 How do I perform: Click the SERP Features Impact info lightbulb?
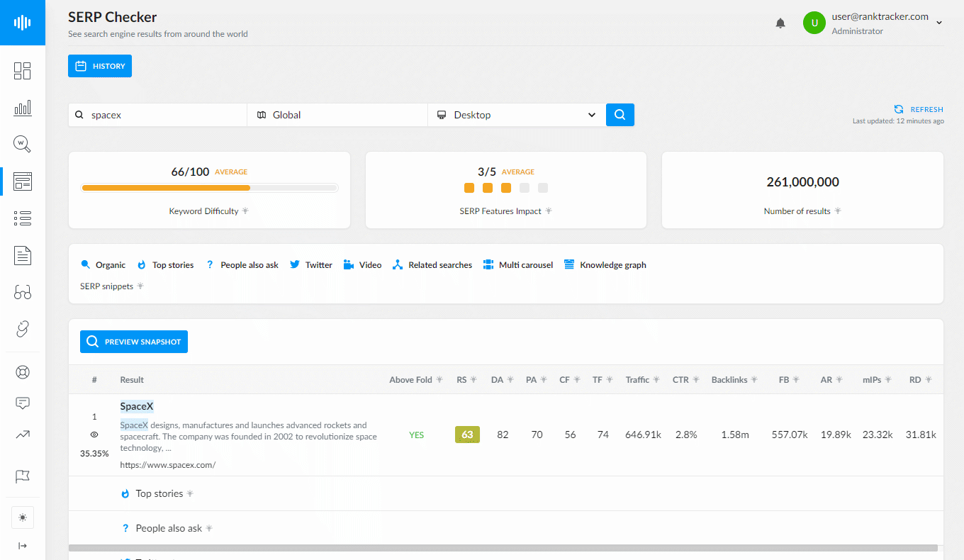(x=549, y=211)
